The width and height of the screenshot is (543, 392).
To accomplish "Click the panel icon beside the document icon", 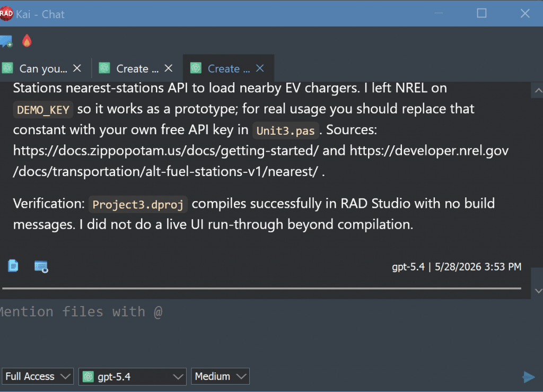I will [x=41, y=267].
